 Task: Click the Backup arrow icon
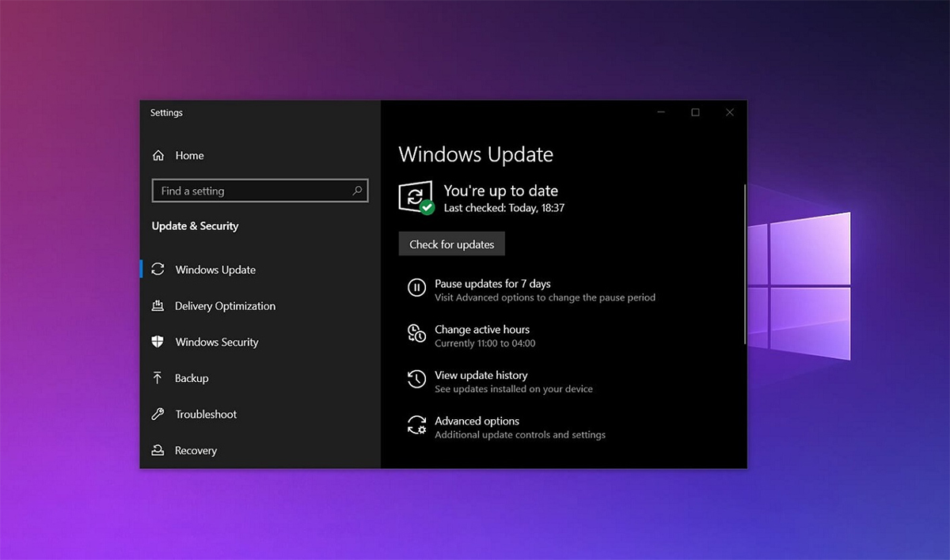click(x=158, y=378)
